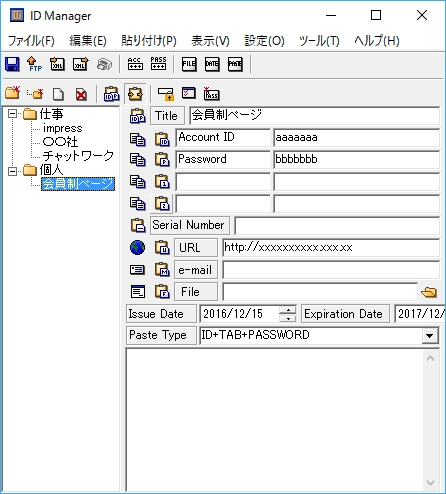The width and height of the screenshot is (446, 494).
Task: Click the XML export icon
Action: [81, 64]
